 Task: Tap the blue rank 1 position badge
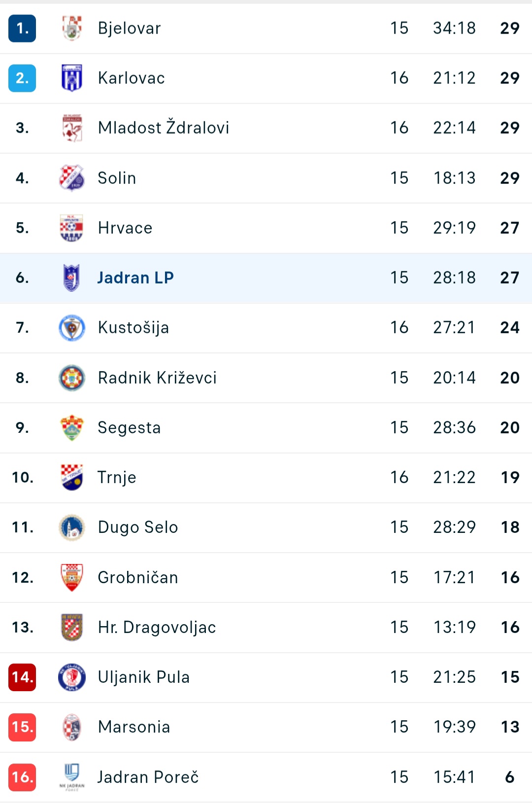pos(22,28)
